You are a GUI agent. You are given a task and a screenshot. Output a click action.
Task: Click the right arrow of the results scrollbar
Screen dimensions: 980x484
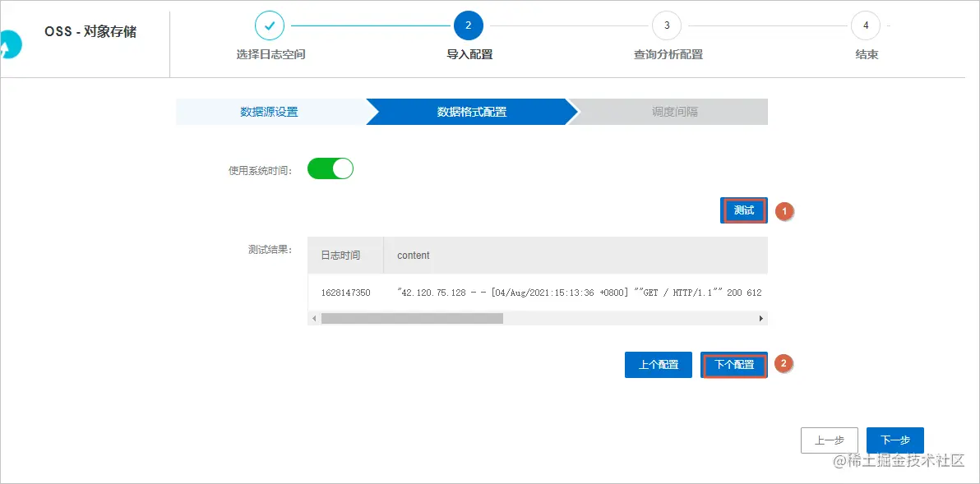760,319
